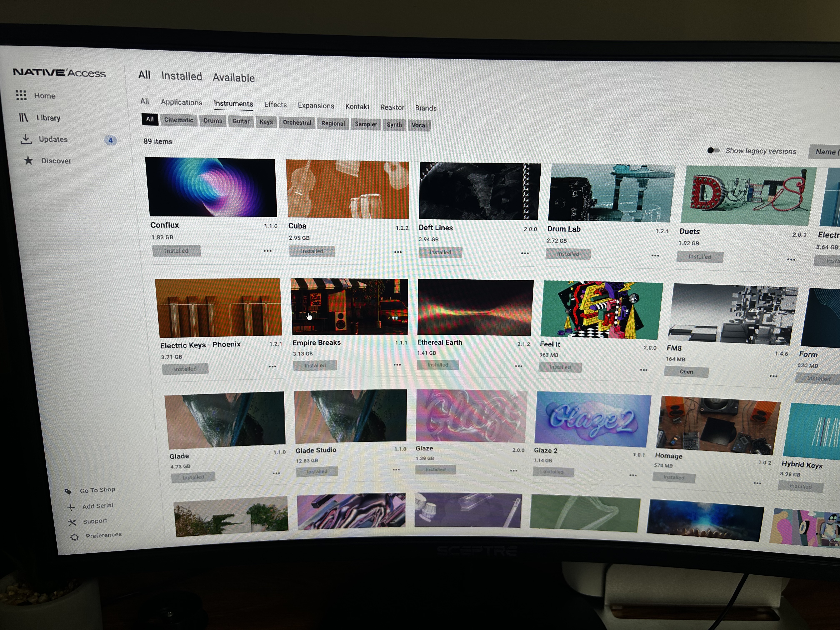Click the Go To Shop link
840x630 pixels.
97,490
